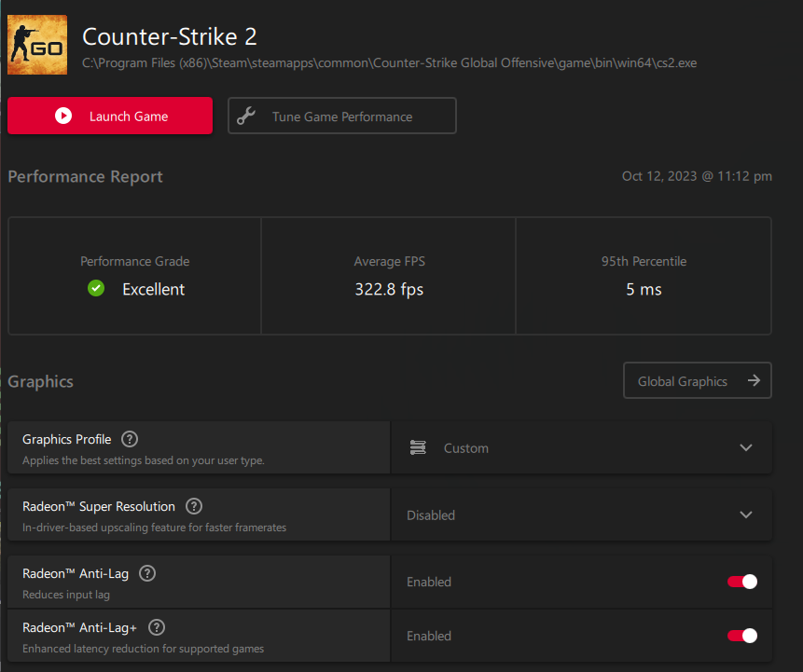The height and width of the screenshot is (672, 803).
Task: Show help tooltip icon for Radeon Anti-Lag
Action: point(147,573)
